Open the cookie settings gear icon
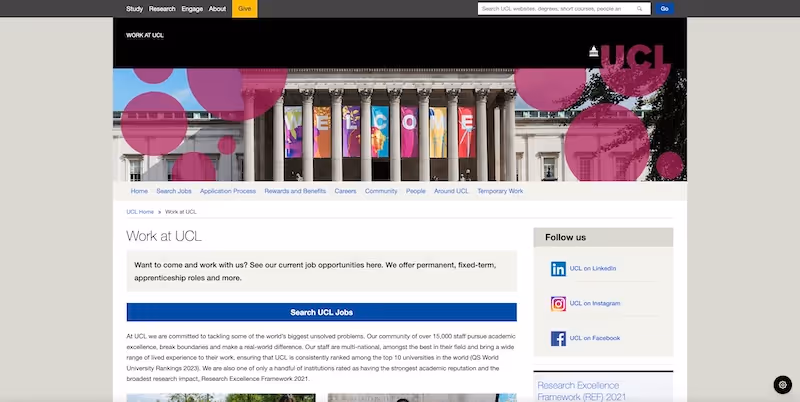The height and width of the screenshot is (402, 800). 783,385
